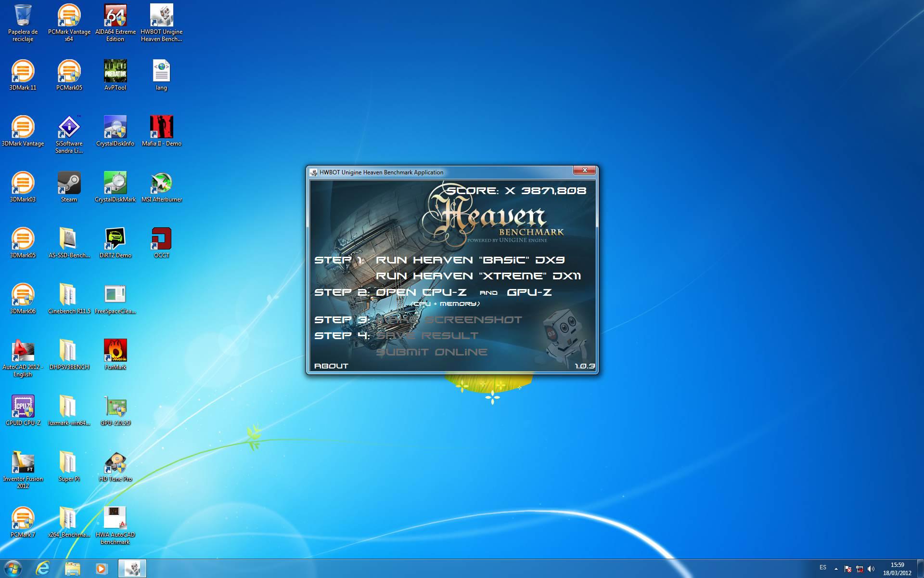Open CPU-Z from Step 2
The image size is (924, 578).
[421, 292]
